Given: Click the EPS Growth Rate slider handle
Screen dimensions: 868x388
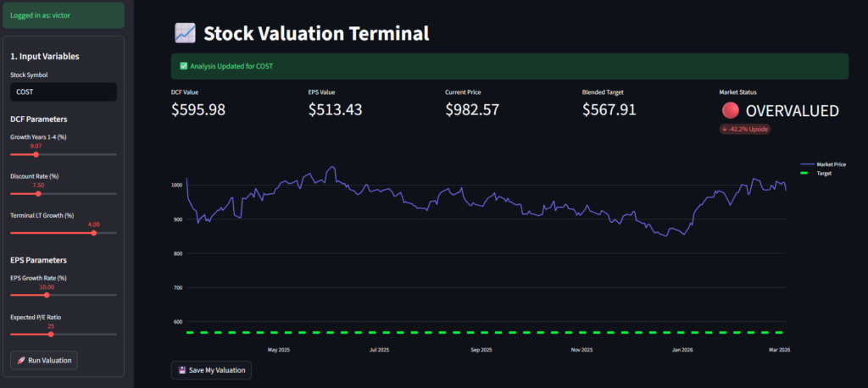Looking at the screenshot, I should pos(47,295).
